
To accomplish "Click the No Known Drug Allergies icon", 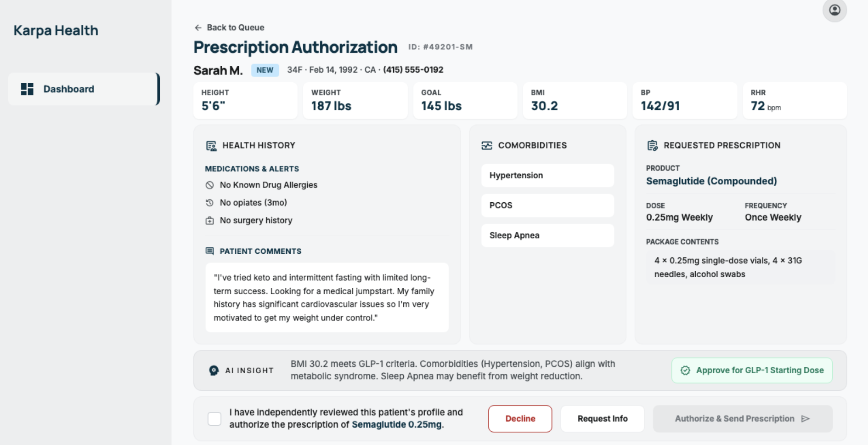I will click(210, 185).
